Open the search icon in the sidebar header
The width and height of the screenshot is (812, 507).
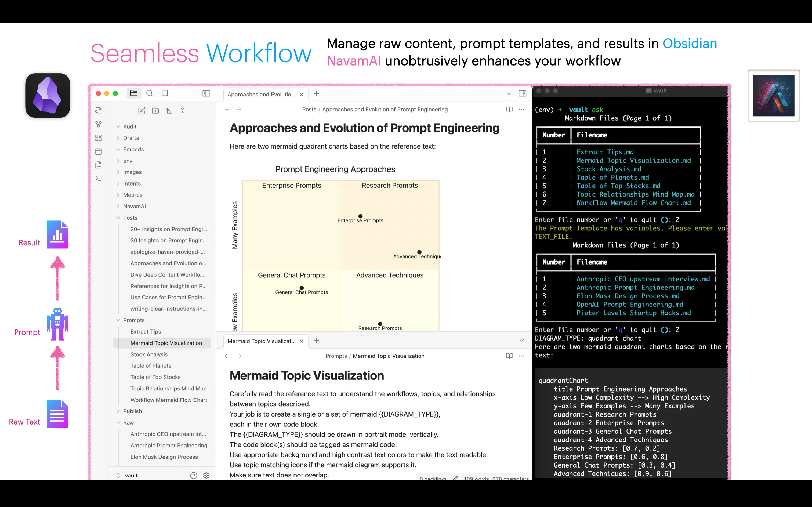(x=150, y=93)
